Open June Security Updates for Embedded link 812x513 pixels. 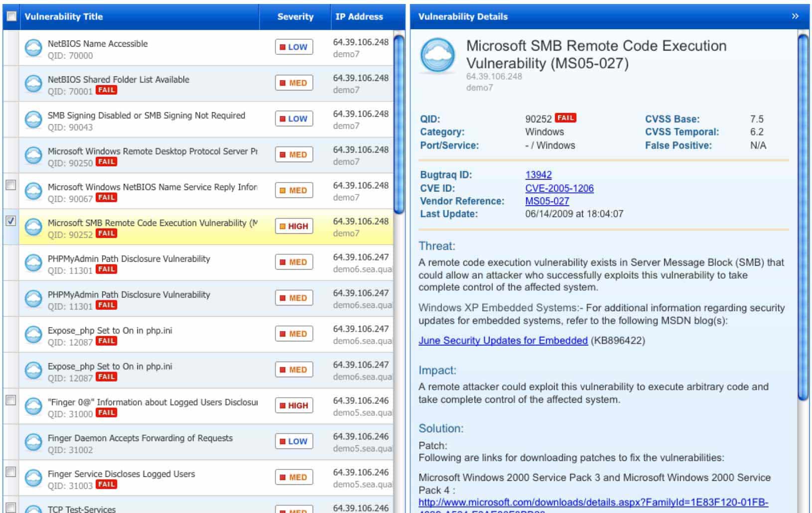[x=503, y=341]
